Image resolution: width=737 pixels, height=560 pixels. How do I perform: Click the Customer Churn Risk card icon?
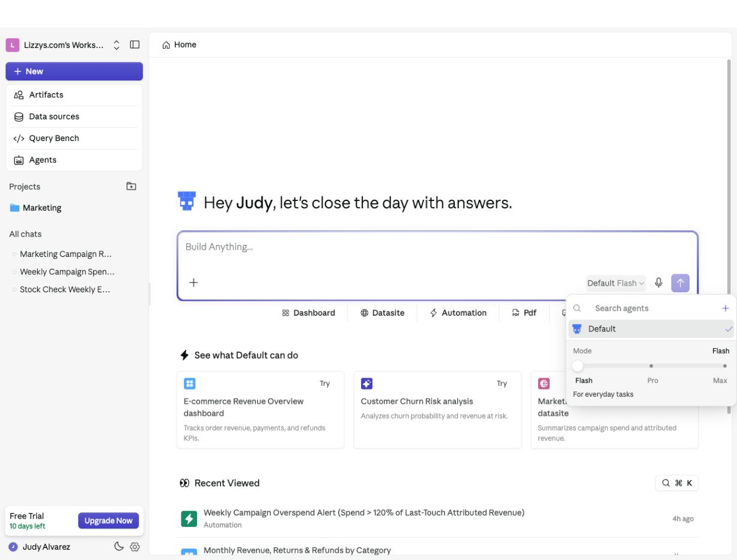tap(366, 384)
